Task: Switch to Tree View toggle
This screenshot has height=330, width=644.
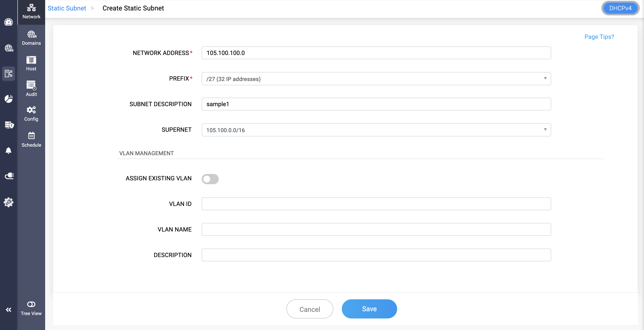Action: point(31,308)
